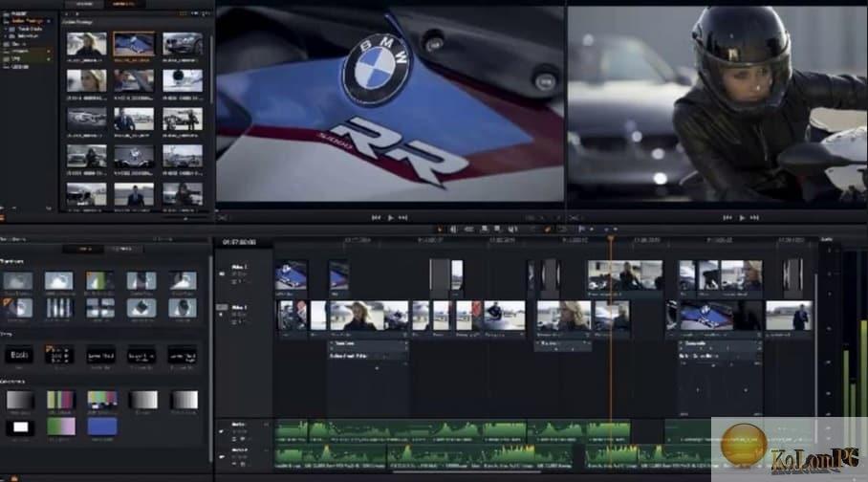
Task: Play the source viewer clip
Action: point(390,218)
